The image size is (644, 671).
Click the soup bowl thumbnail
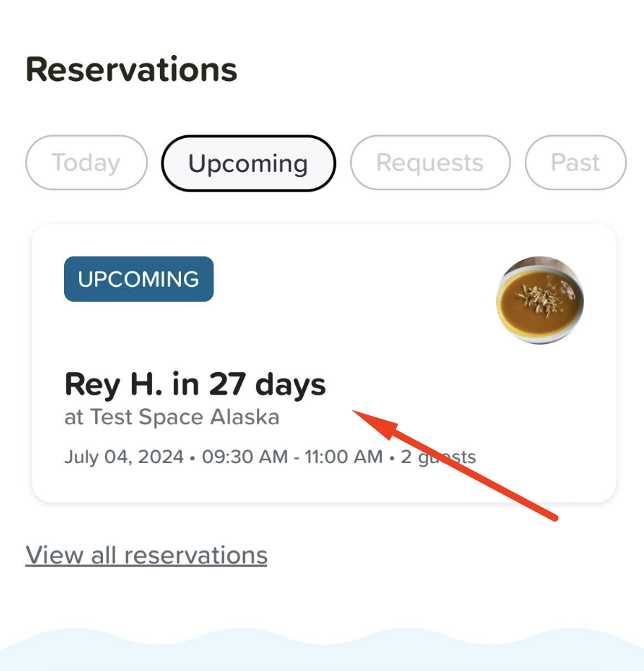point(540,300)
